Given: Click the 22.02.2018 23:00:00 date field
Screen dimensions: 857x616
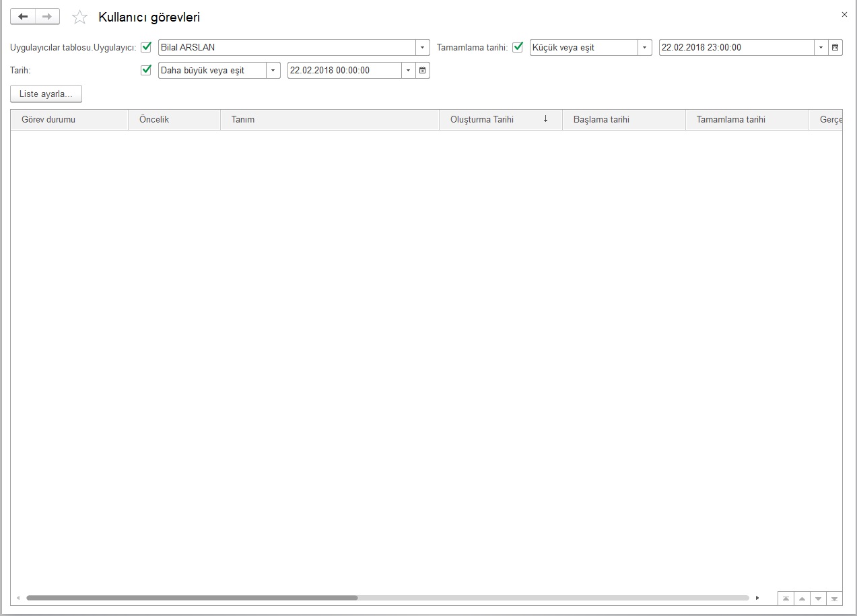Looking at the screenshot, I should [x=736, y=48].
